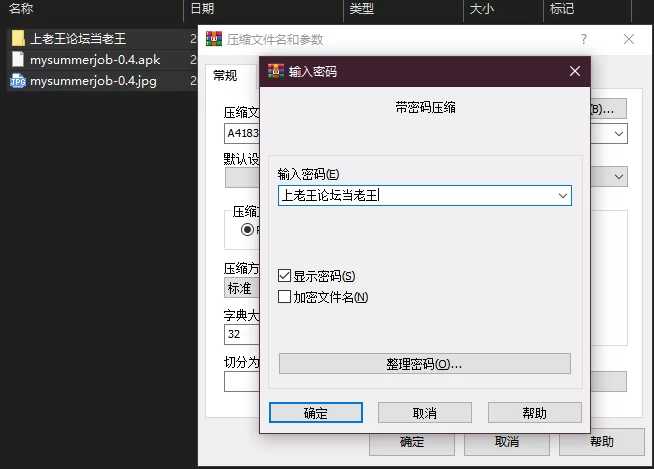The image size is (654, 469).
Task: Click the question mark help button in the title bar
Action: click(584, 39)
